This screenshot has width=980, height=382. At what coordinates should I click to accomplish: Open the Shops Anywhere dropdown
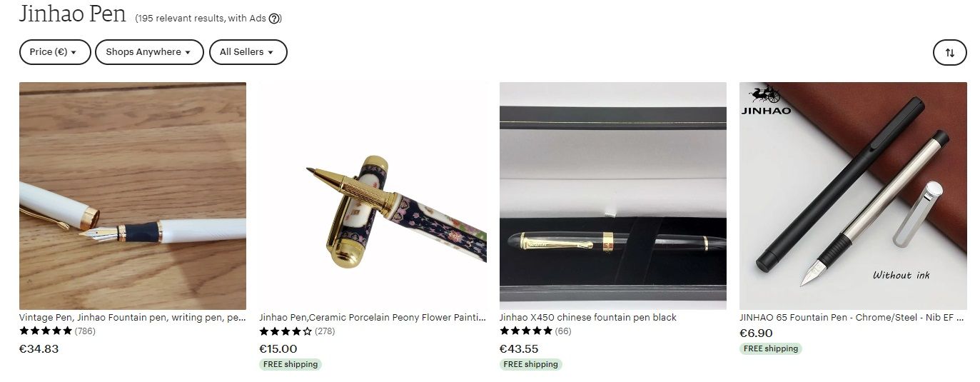pos(149,52)
